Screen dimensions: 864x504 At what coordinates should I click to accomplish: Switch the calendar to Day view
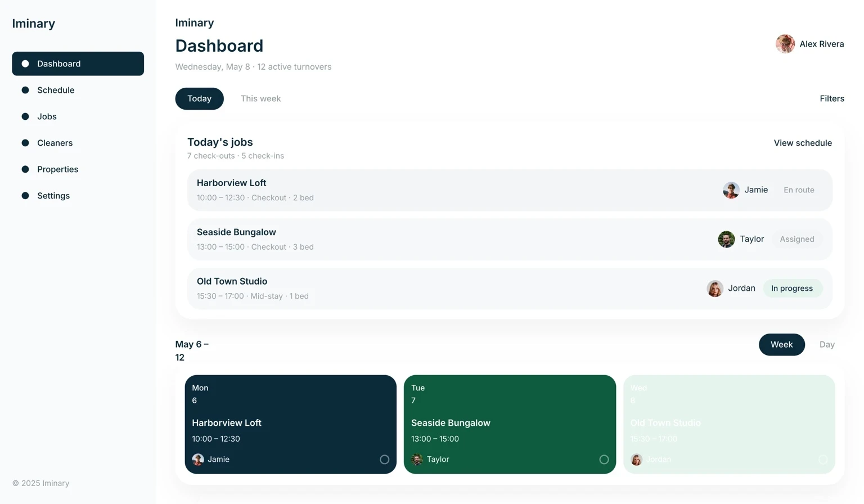(x=827, y=344)
